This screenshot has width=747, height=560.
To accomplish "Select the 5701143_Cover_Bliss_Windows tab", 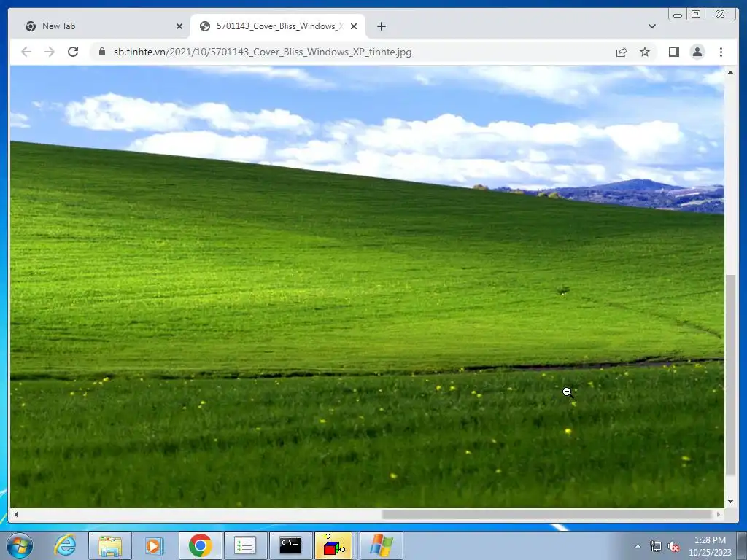I will click(278, 26).
